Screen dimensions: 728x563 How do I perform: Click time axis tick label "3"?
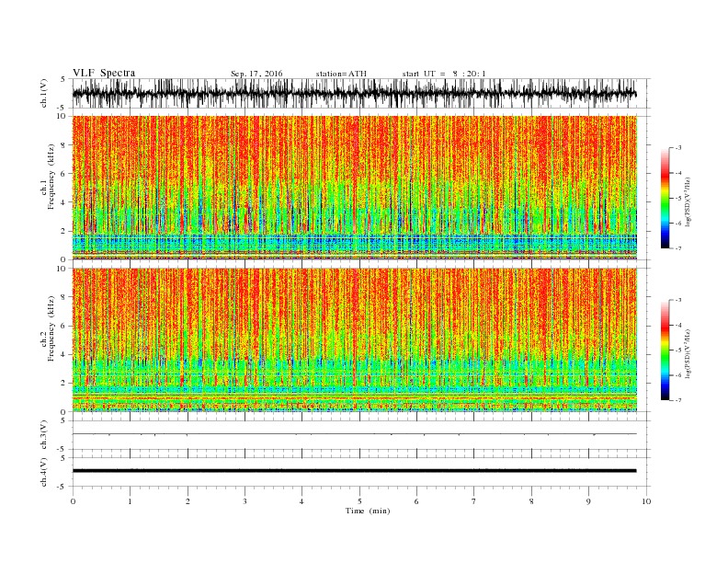[245, 501]
